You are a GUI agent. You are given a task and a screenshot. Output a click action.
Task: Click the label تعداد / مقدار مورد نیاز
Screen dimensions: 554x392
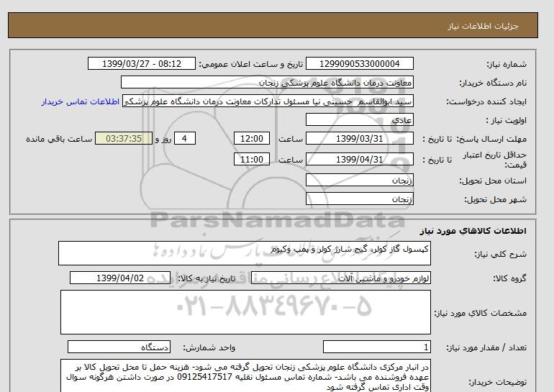(x=486, y=348)
